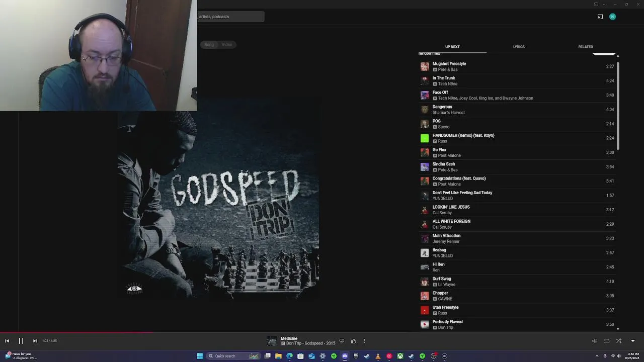Open Discord from the taskbar
The height and width of the screenshot is (362, 644).
(x=345, y=356)
